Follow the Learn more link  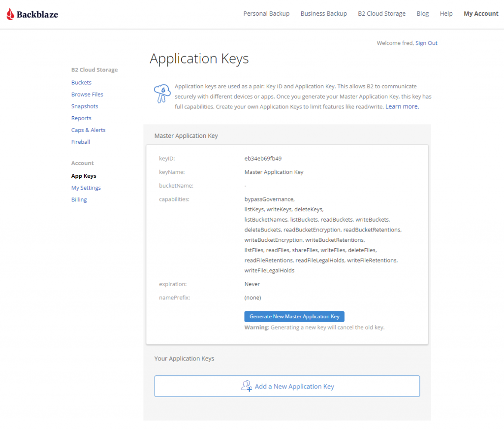[x=402, y=106]
